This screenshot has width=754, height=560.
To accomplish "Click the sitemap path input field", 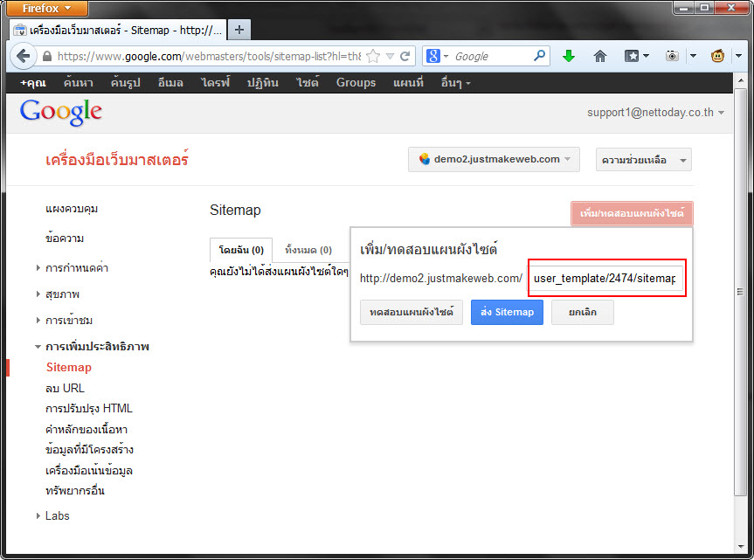I will [606, 279].
